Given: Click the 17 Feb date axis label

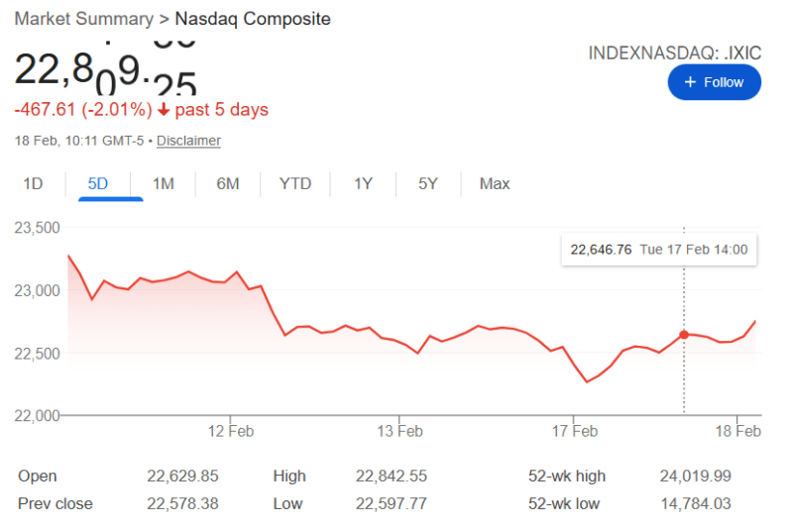Looking at the screenshot, I should (x=575, y=431).
